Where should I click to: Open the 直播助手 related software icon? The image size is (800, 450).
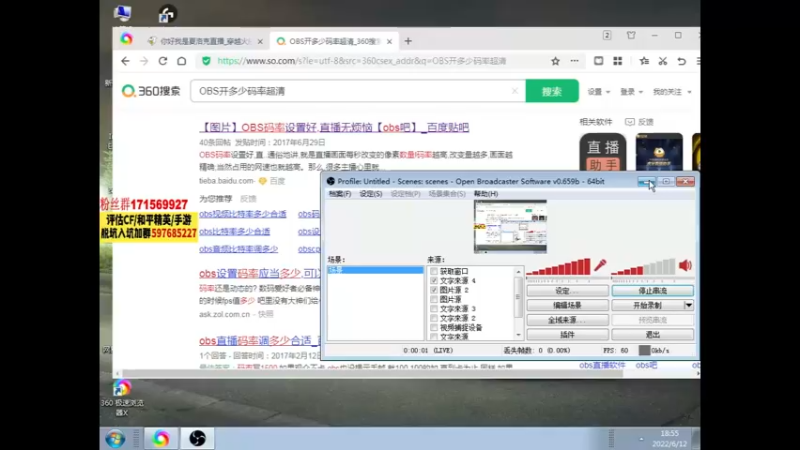coord(603,152)
